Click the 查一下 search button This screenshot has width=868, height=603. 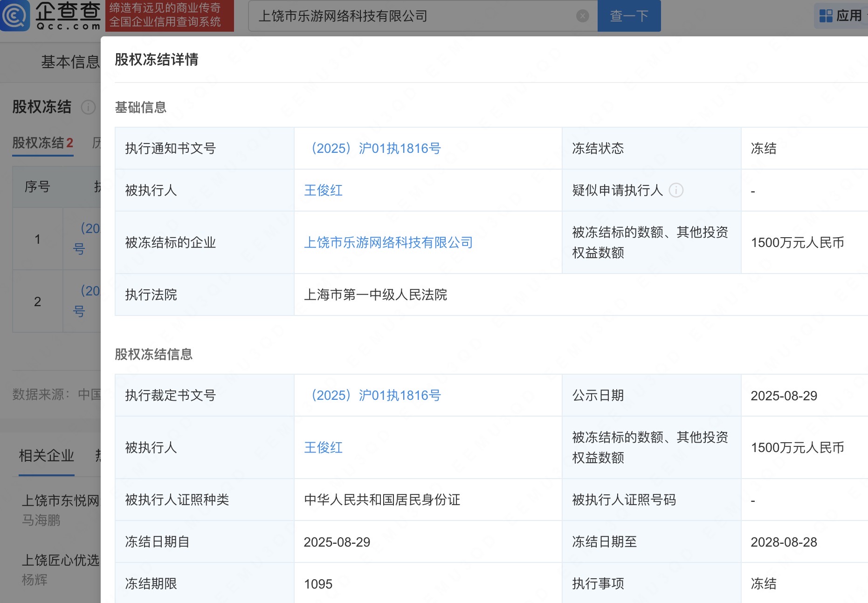(x=629, y=16)
